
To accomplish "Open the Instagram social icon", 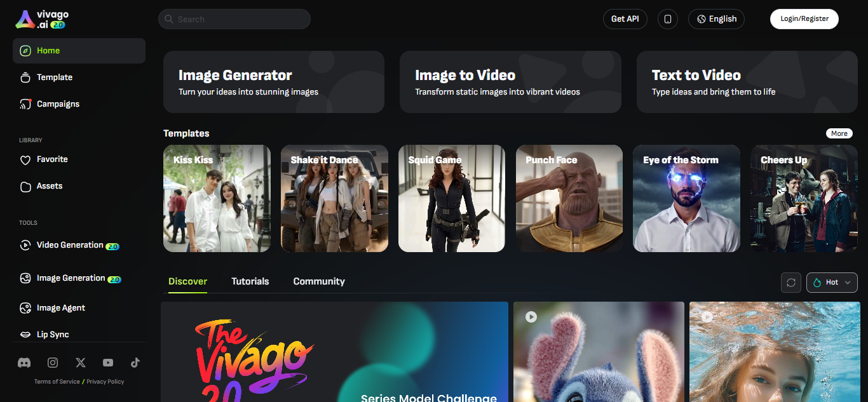I will pyautogui.click(x=53, y=363).
